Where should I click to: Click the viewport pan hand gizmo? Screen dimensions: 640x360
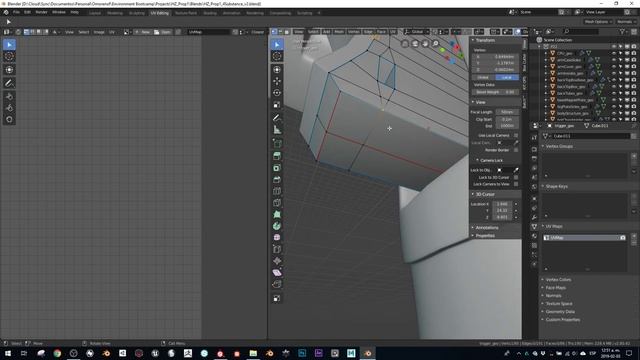tap(425, 43)
